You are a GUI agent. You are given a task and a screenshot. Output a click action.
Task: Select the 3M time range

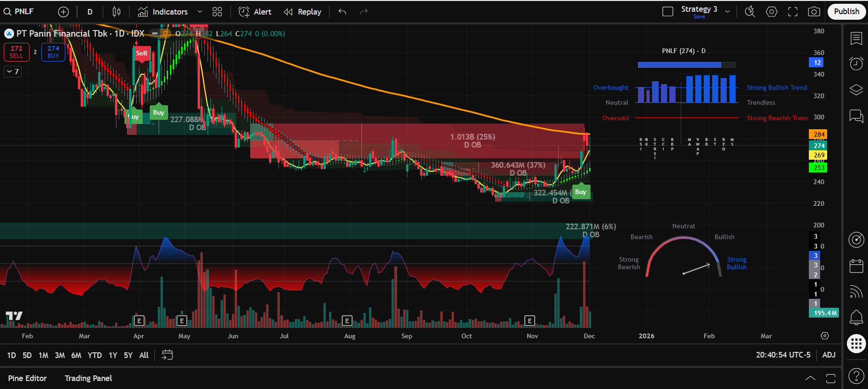pyautogui.click(x=60, y=355)
